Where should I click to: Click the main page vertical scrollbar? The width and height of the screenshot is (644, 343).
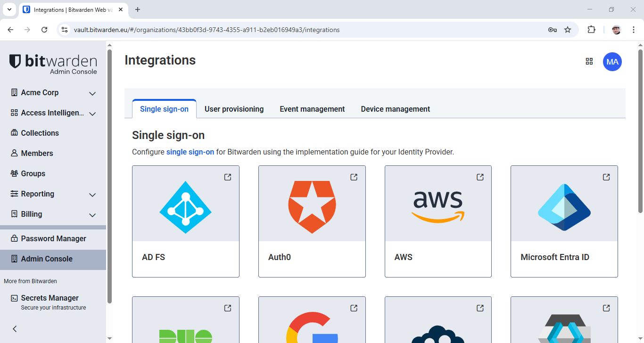(x=640, y=131)
